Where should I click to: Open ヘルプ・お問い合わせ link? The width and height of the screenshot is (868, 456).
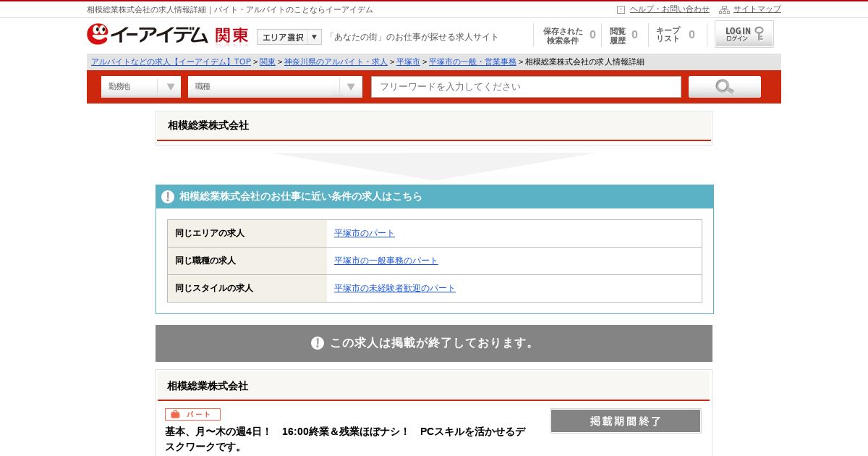point(669,9)
